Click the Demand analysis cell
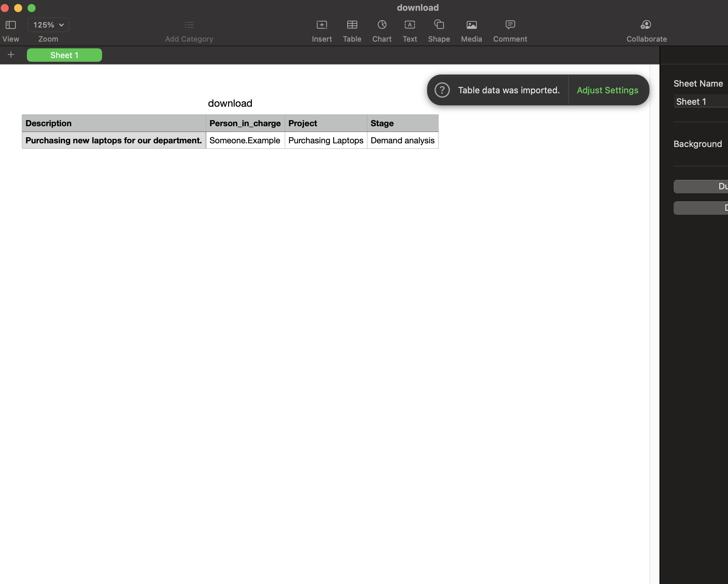The height and width of the screenshot is (584, 728). click(x=402, y=140)
